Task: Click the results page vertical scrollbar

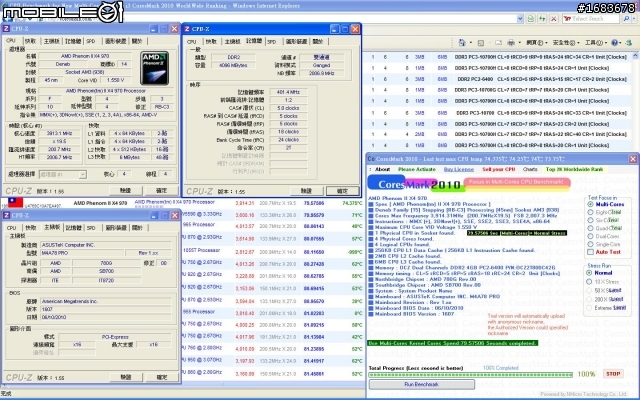Action: 636,100
